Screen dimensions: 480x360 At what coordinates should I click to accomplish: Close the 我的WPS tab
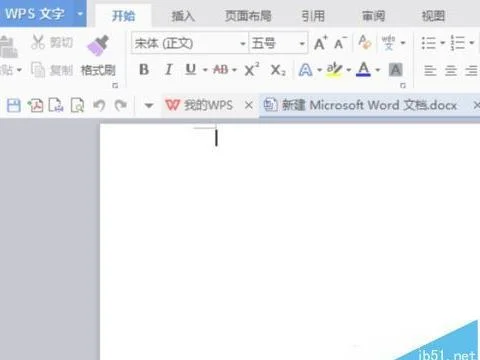click(x=248, y=105)
